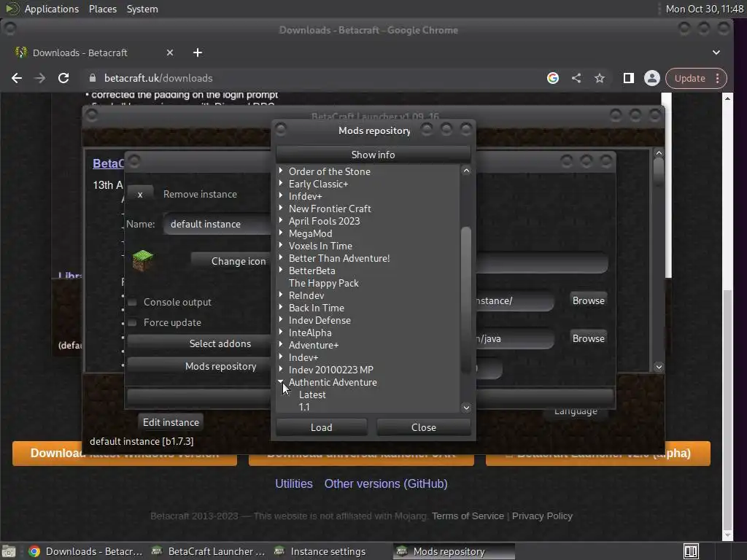
Task: Open Other versions (GitHub) link
Action: (386, 483)
